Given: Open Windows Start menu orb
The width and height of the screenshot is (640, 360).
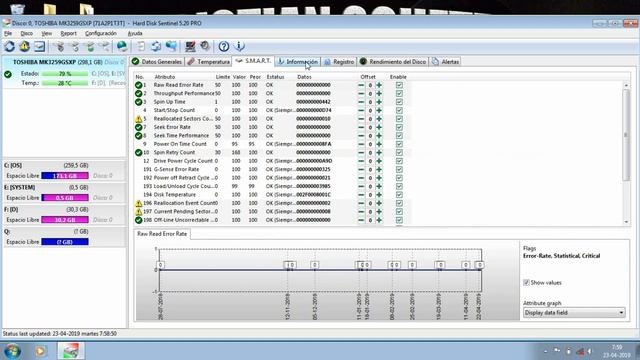Looking at the screenshot, I should [12, 351].
